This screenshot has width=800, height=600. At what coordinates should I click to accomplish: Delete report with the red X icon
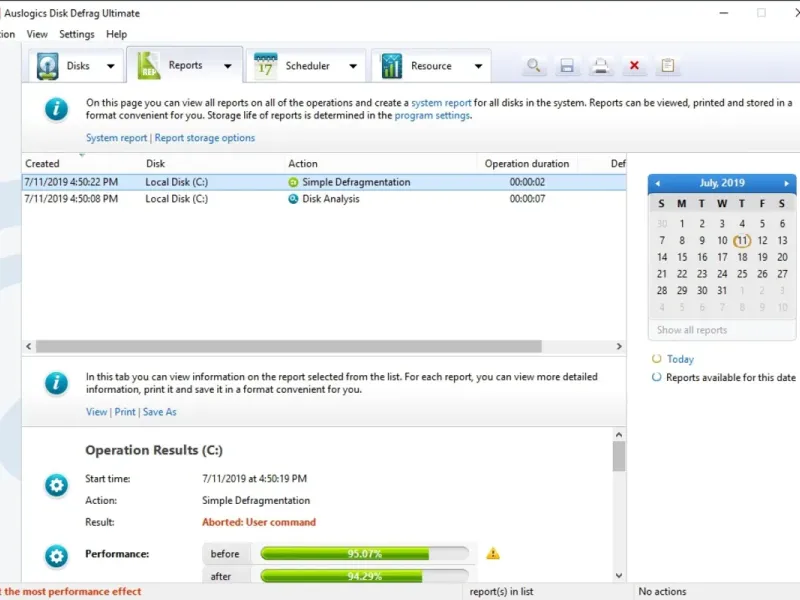point(634,65)
